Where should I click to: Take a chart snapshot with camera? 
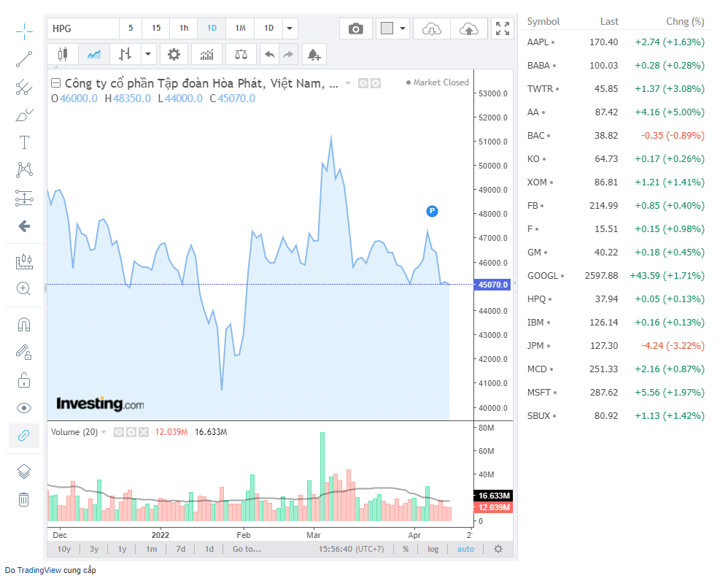[x=356, y=28]
